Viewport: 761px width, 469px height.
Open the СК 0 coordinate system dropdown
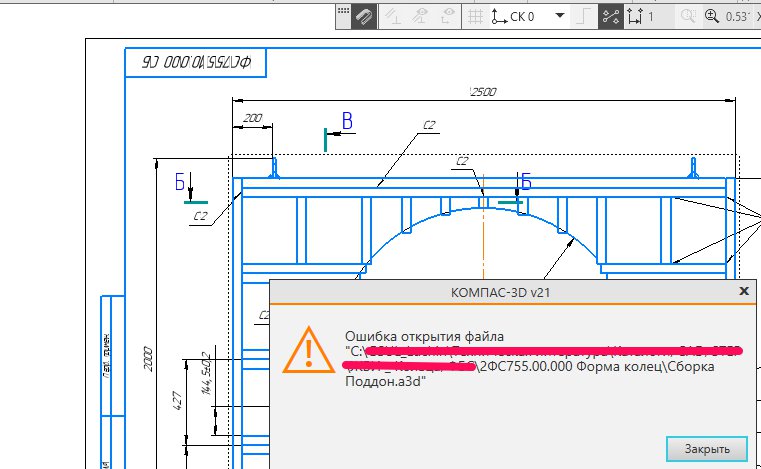pos(560,16)
